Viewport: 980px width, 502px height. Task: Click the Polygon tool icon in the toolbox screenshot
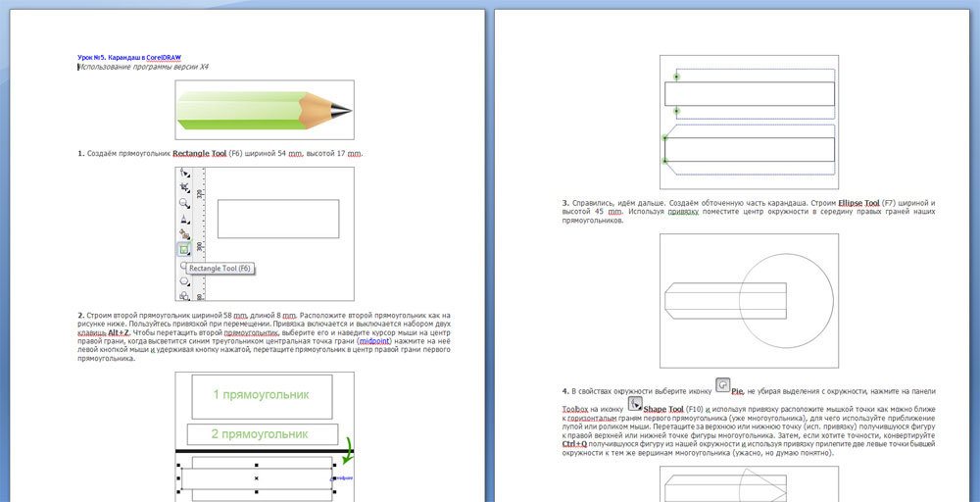pyautogui.click(x=184, y=281)
